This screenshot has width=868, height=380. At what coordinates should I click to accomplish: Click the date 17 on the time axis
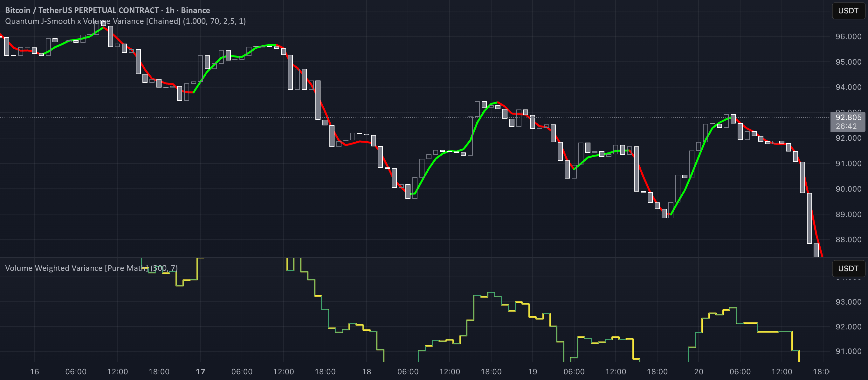[x=201, y=372]
